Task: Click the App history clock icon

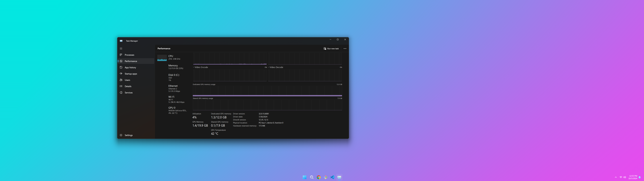Action: point(121,67)
